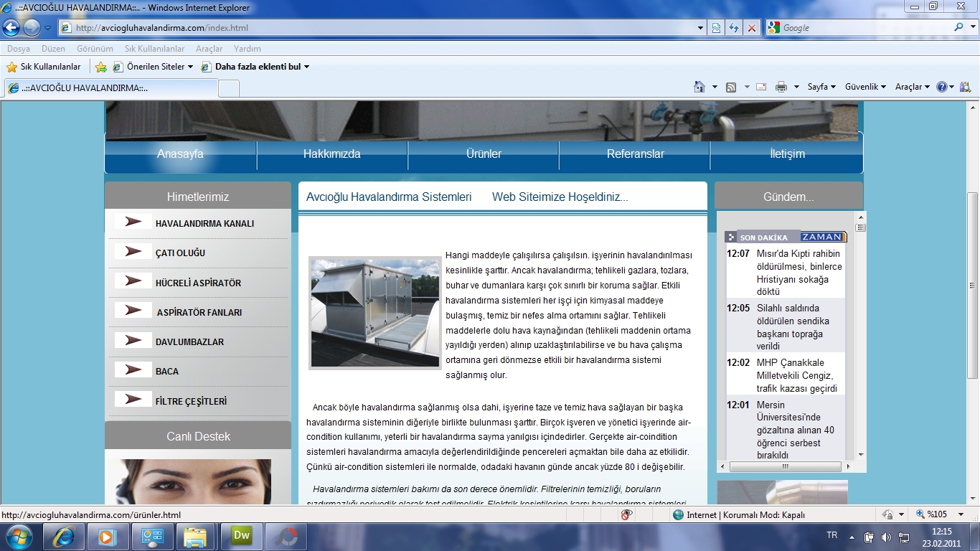Viewport: 980px width, 551px height.
Task: Open the Görünüm menu
Action: 95,49
